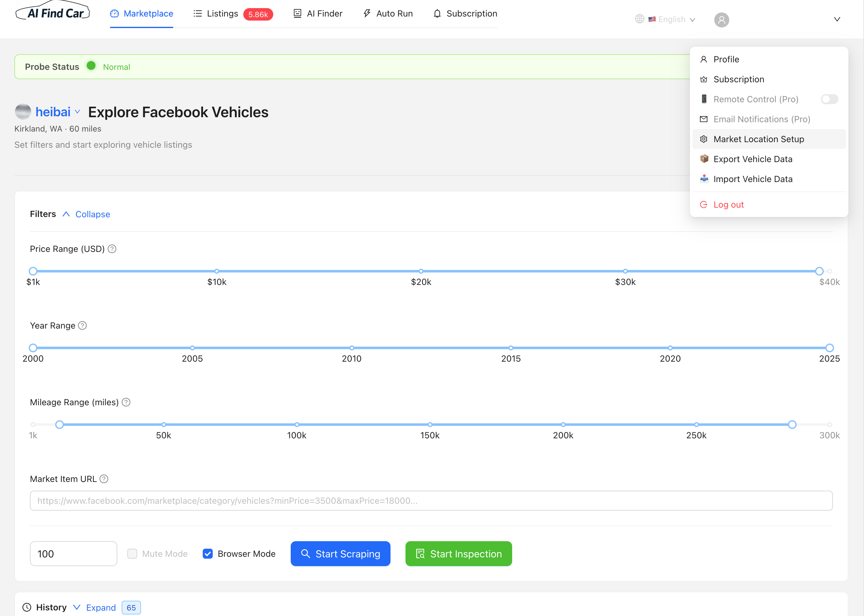Click the user avatar icon in header
The height and width of the screenshot is (616, 864).
click(721, 19)
